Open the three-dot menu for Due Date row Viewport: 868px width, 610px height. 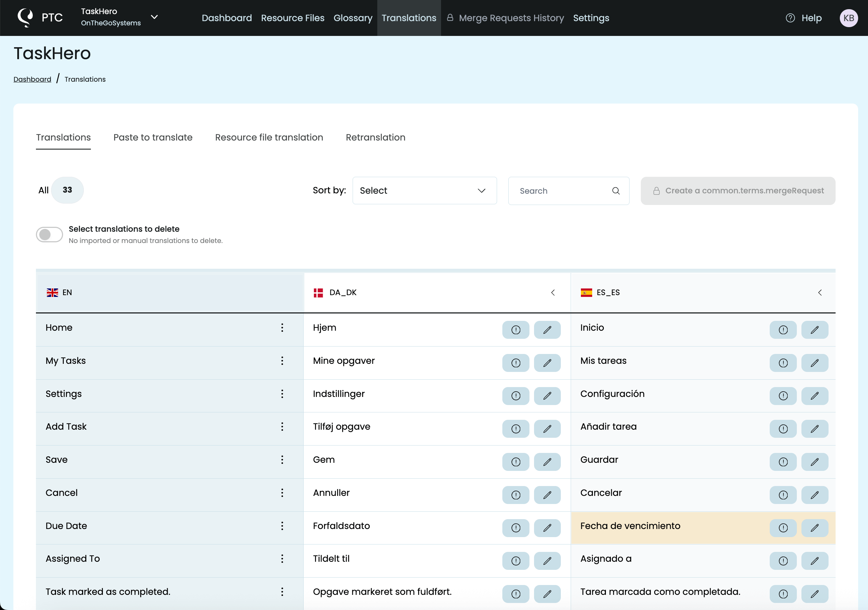coord(282,526)
